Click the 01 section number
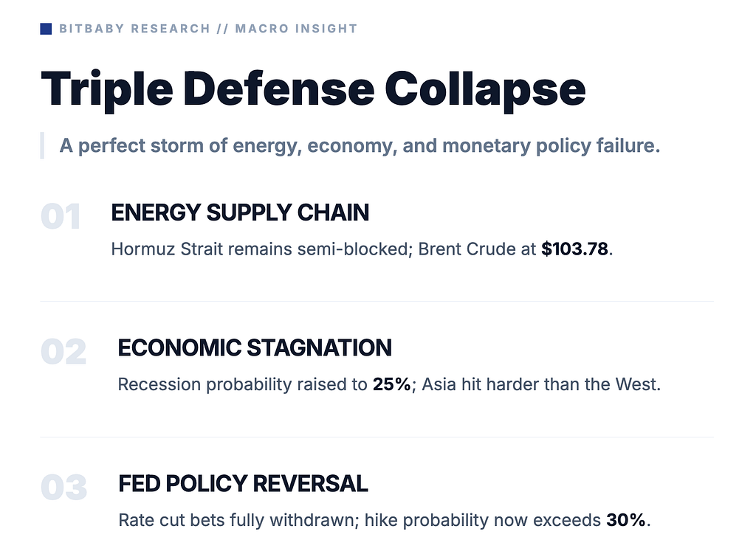Image resolution: width=756 pixels, height=554 pixels. tap(61, 218)
